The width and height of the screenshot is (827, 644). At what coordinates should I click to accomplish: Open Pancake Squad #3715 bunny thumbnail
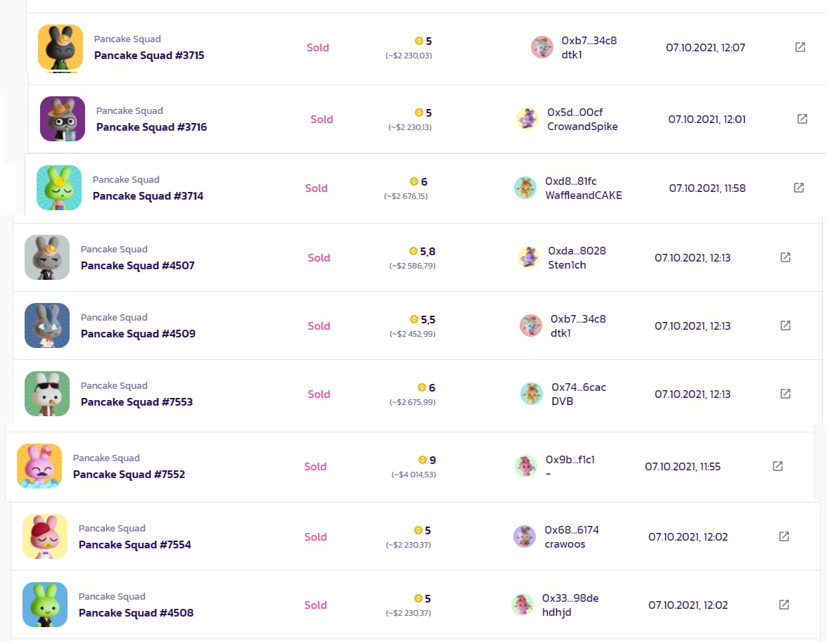60,48
